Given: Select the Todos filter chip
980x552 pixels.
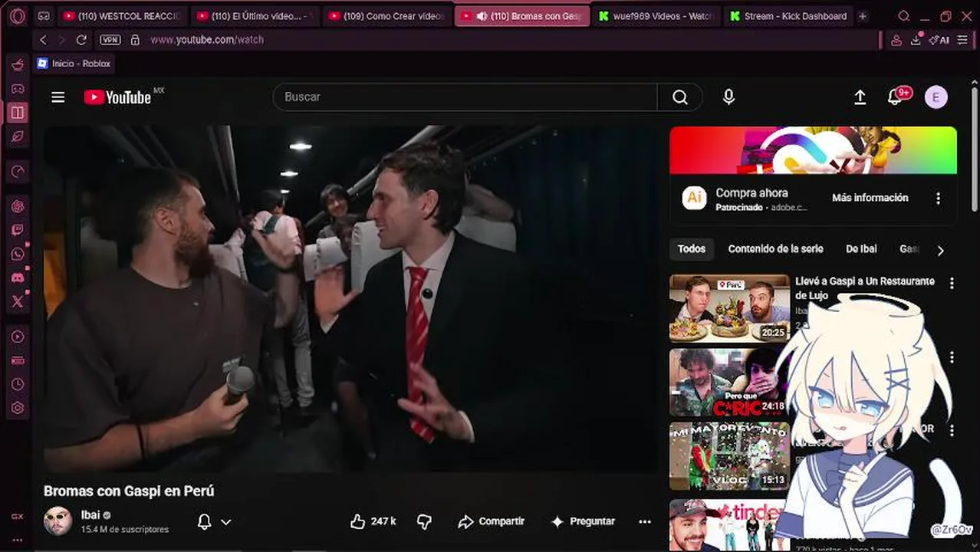Looking at the screenshot, I should (691, 249).
